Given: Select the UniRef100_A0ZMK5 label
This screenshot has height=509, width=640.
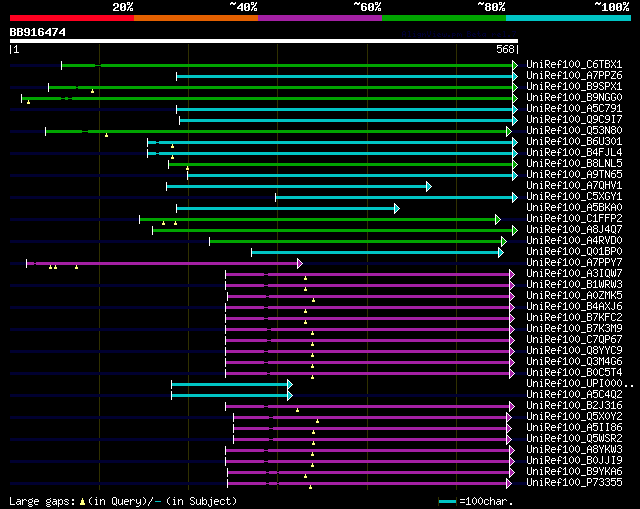Looking at the screenshot, I should click(574, 296).
